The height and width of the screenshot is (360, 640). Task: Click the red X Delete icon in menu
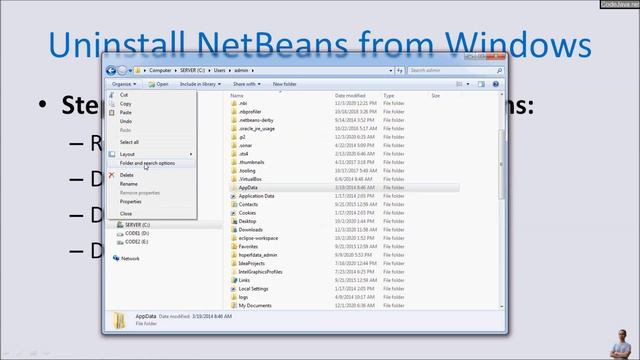111,175
